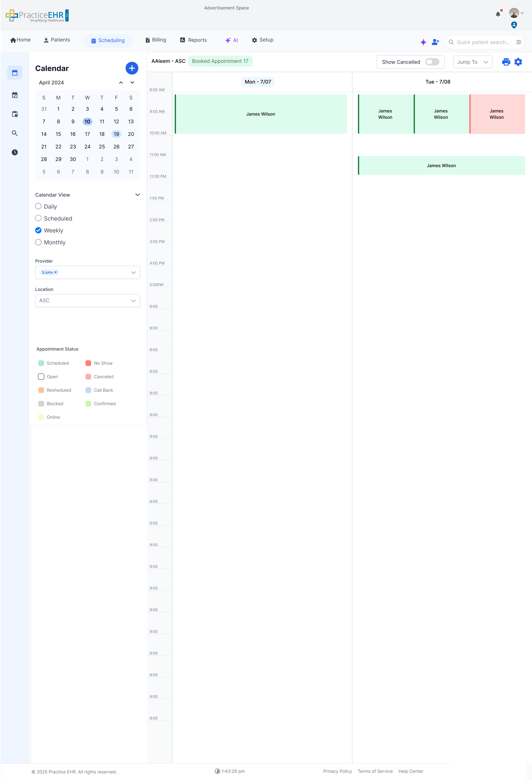The image size is (532, 780).
Task: Open calendar settings gear icon
Action: tap(518, 62)
